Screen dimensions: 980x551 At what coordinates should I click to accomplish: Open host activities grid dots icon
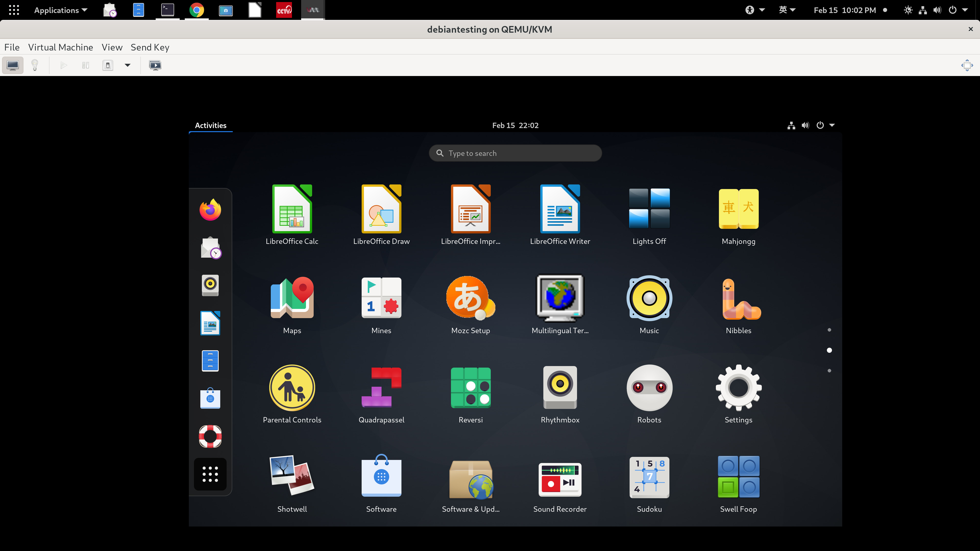click(x=14, y=10)
